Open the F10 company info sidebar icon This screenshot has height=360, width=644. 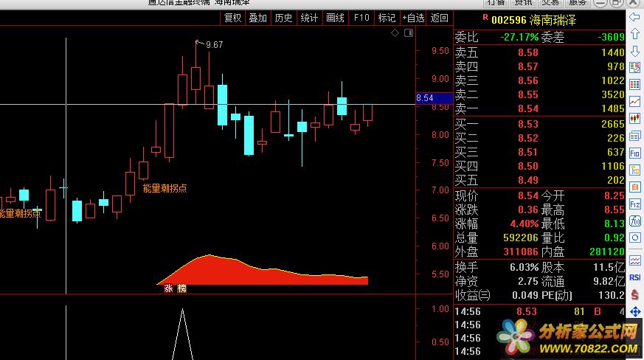tap(634, 153)
